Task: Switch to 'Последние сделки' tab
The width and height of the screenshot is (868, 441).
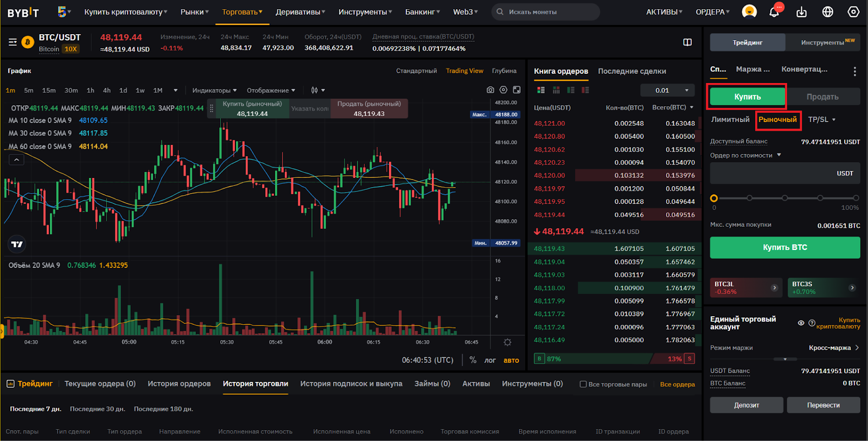Action: [632, 71]
